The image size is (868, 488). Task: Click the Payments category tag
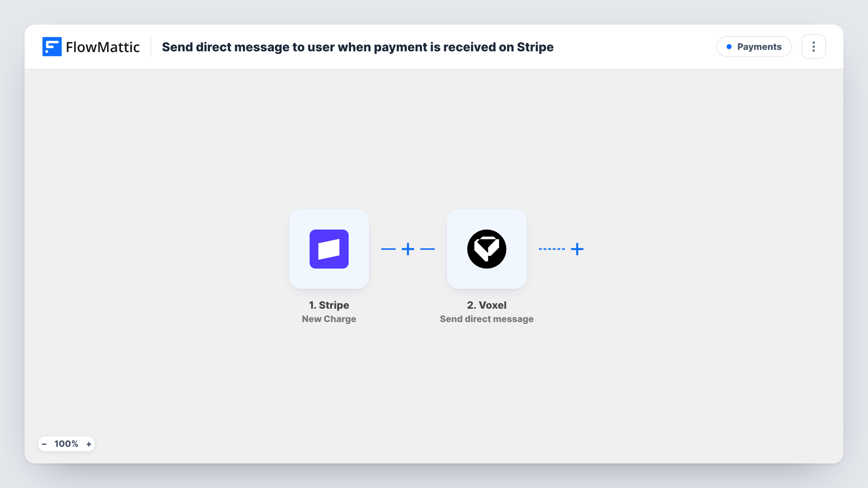coord(754,47)
